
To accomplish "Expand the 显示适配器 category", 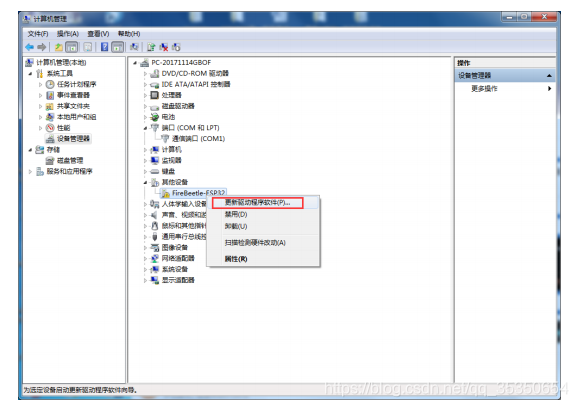I will (x=145, y=280).
